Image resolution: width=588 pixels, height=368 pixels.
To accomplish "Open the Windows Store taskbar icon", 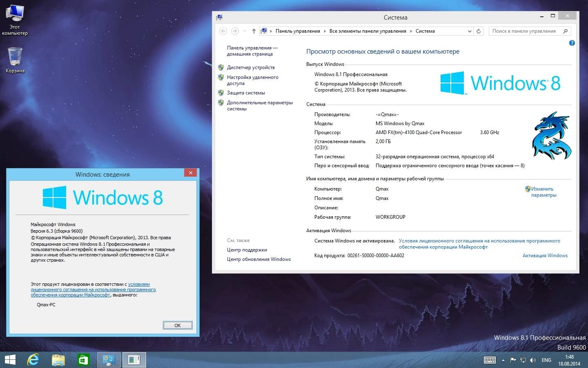I will 83,360.
